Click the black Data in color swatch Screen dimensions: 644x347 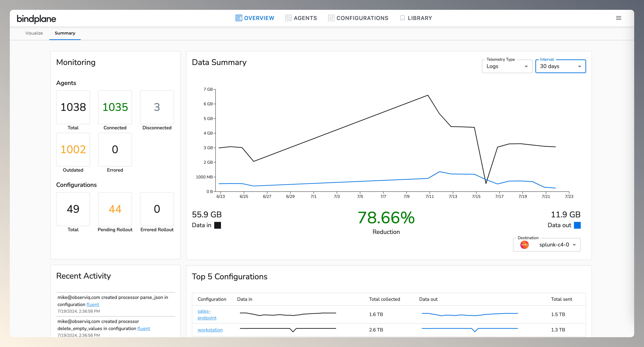tap(217, 225)
